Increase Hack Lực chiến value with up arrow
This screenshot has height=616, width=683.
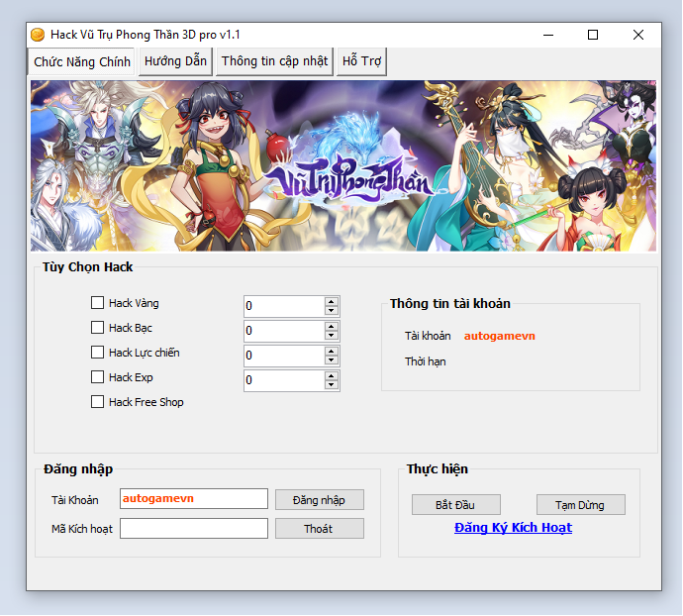331,352
